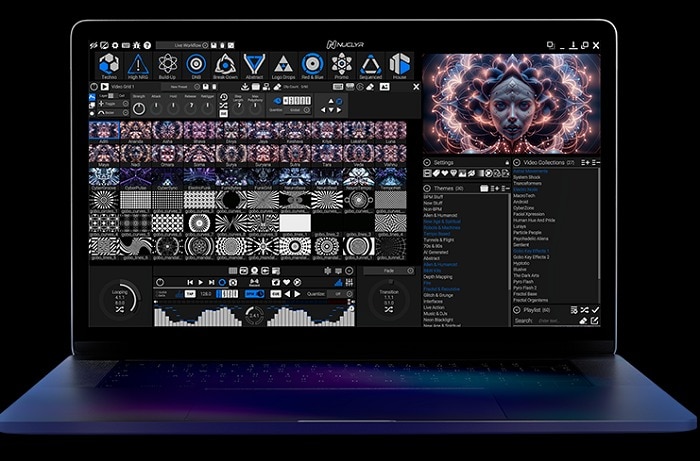Click the image icon in Settings panel
The width and height of the screenshot is (700, 461).
pos(462,173)
